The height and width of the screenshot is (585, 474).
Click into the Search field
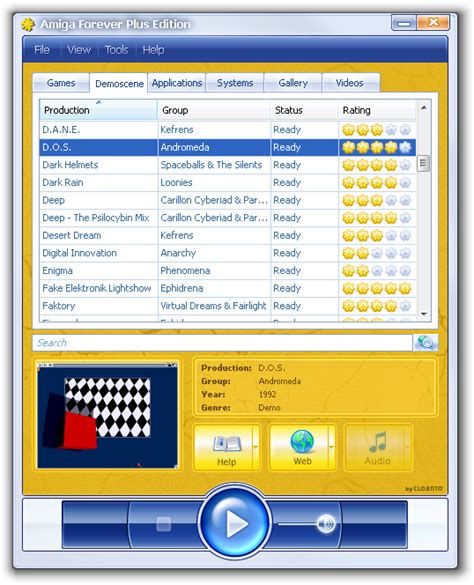222,342
